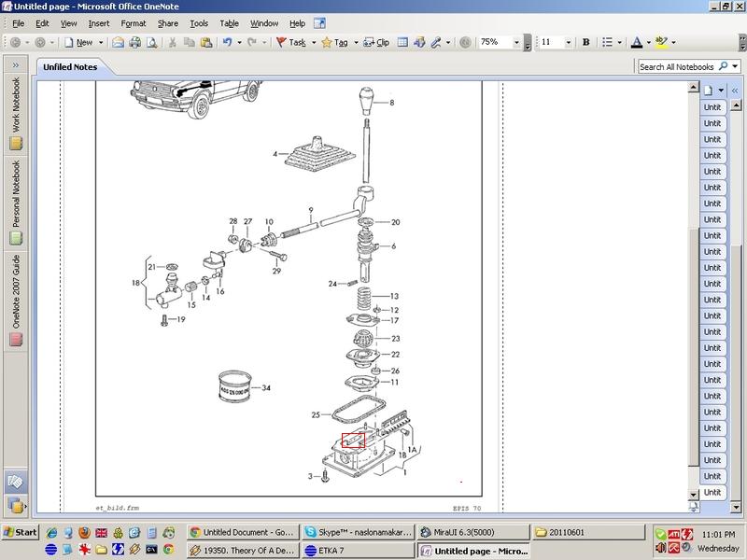This screenshot has width=747, height=560.
Task: Open the Format menu
Action: (x=133, y=22)
